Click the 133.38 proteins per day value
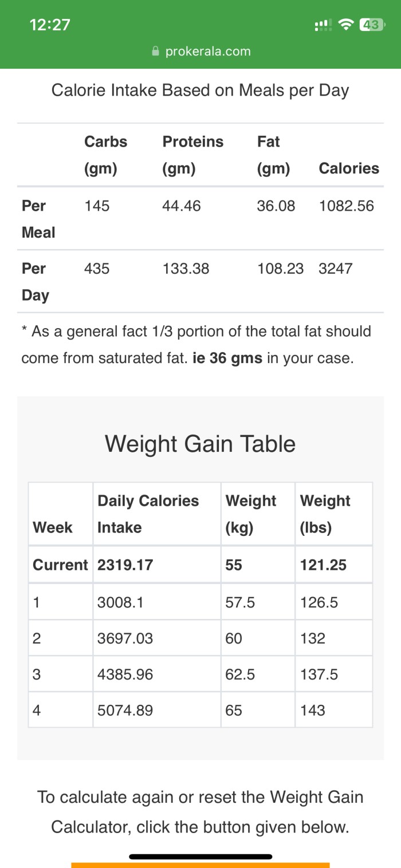The height and width of the screenshot is (868, 401). 186,269
